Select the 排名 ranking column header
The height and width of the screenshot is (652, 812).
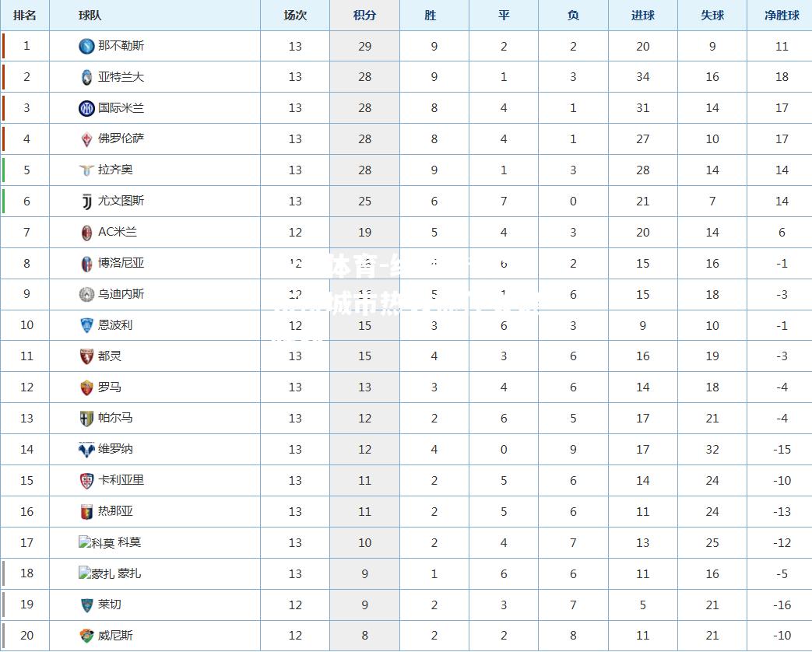click(x=25, y=15)
